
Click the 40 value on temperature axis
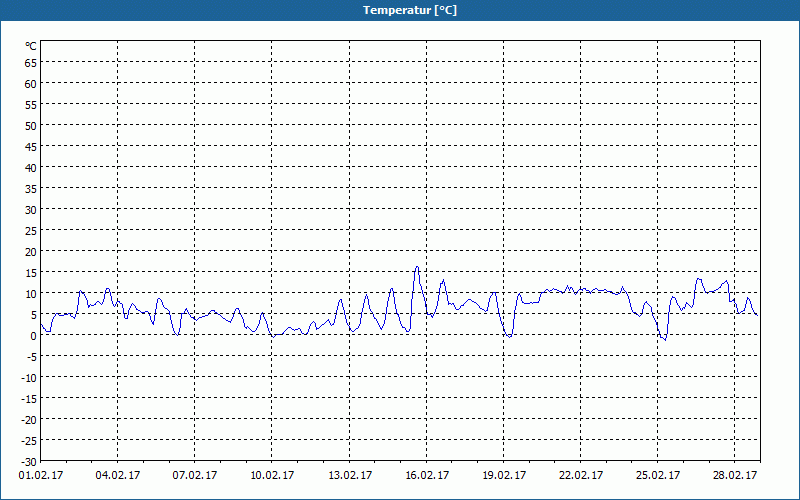[x=31, y=167]
